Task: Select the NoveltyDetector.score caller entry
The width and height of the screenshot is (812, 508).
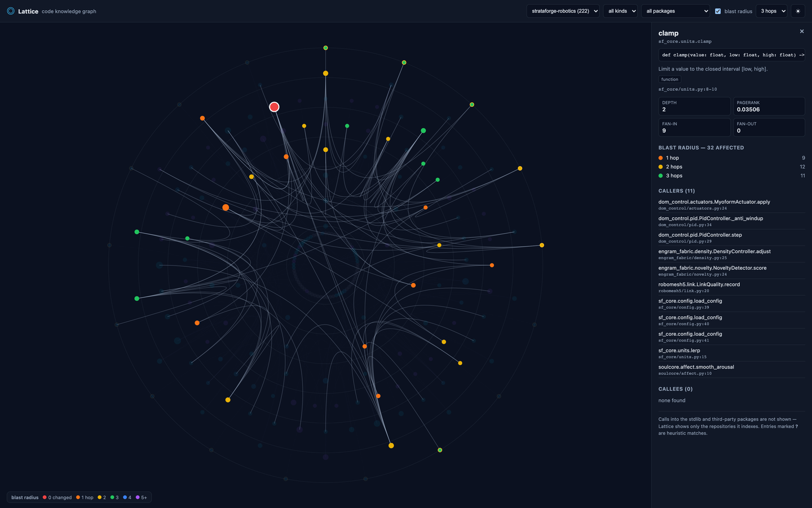Action: coord(731,271)
